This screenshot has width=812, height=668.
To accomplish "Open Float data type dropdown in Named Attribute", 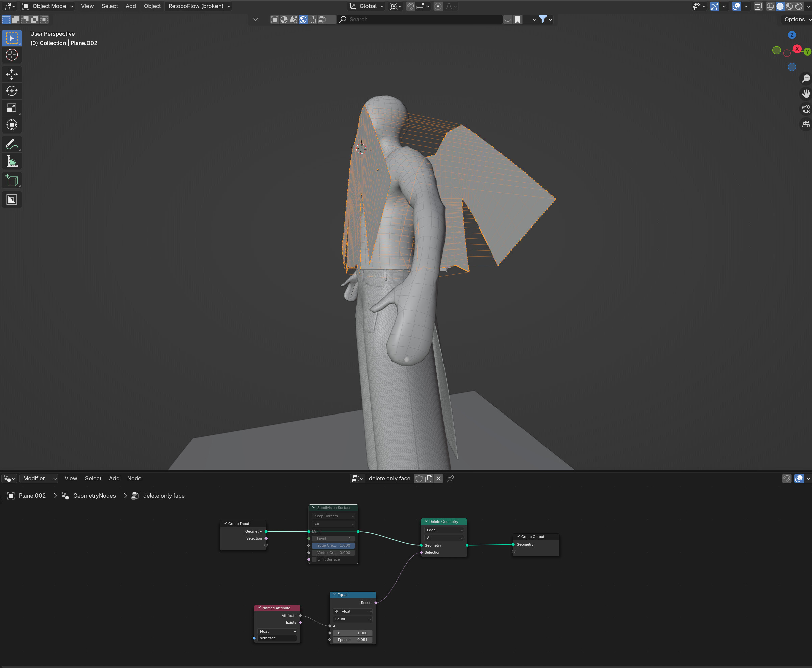I will click(x=277, y=631).
